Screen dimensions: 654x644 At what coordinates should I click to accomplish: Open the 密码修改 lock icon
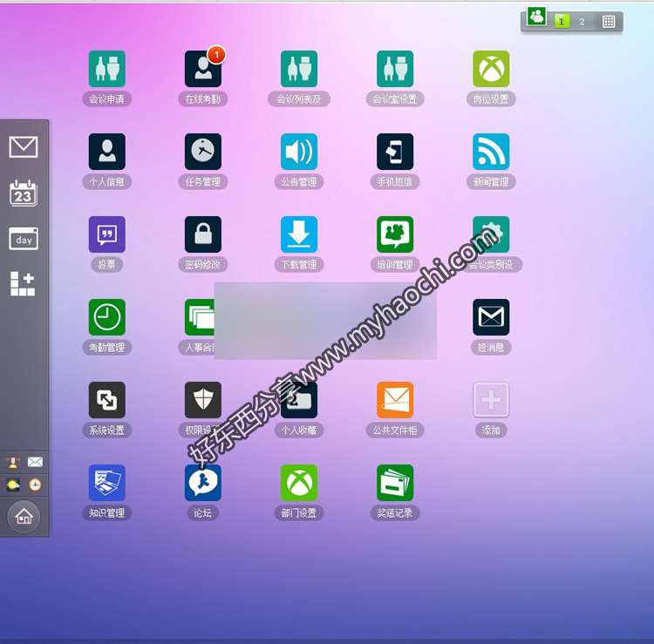tap(203, 234)
